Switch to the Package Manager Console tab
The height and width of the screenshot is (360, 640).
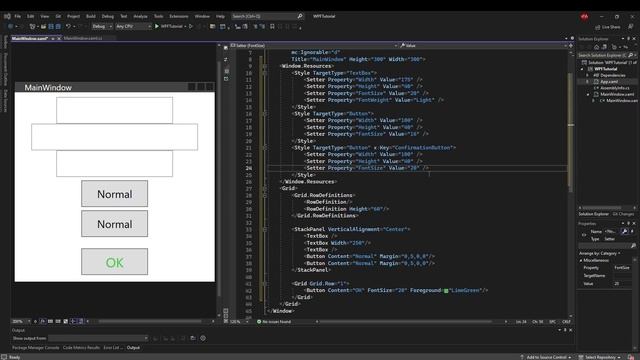coord(36,348)
